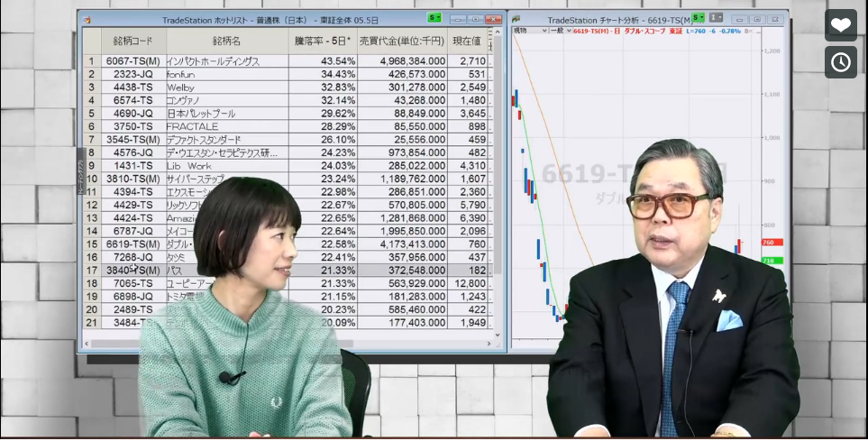Click the row number 10 header
This screenshot has height=441, width=868.
pos(92,179)
